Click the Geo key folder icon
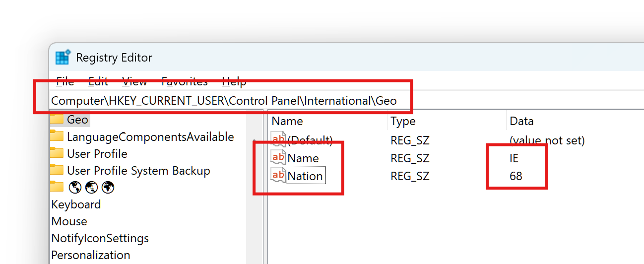This screenshot has width=644, height=264. [57, 120]
